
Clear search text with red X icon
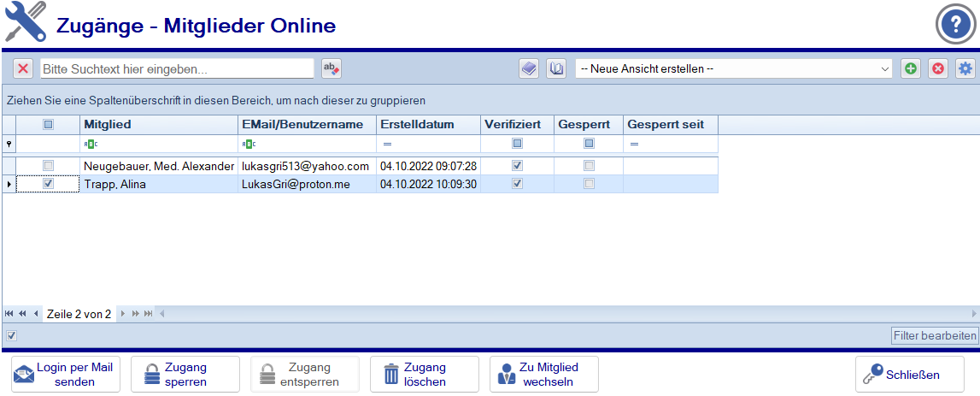pyautogui.click(x=23, y=68)
